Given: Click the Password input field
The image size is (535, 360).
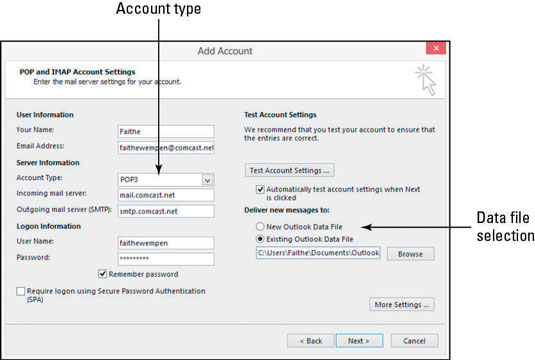Looking at the screenshot, I should point(166,259).
